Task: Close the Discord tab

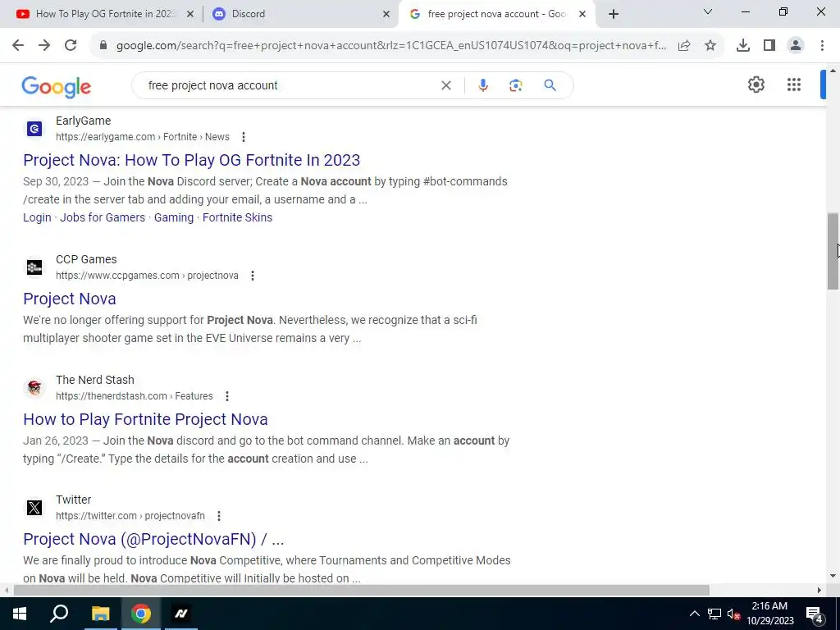Action: [386, 14]
